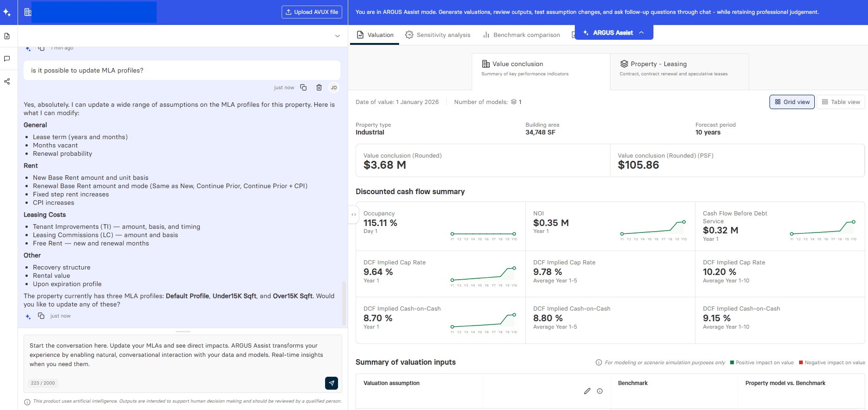Click the 10.20 % cap rate value
Screen dimensions: 868x410
point(720,272)
